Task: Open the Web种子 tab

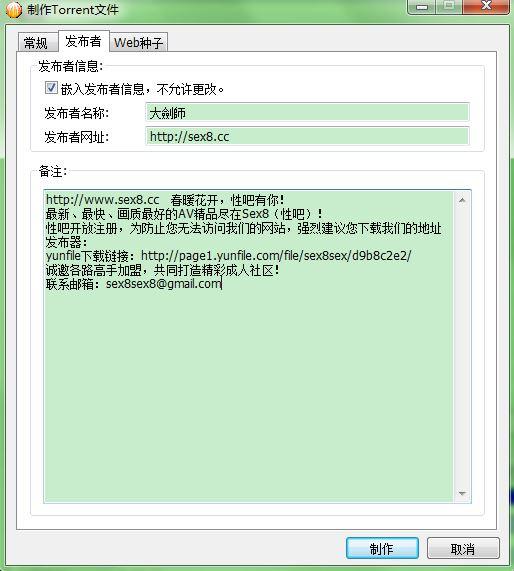Action: click(138, 43)
